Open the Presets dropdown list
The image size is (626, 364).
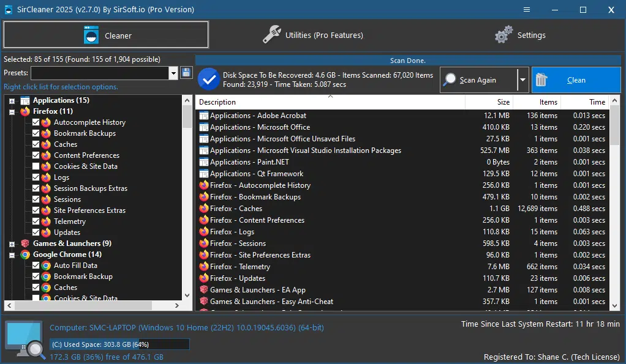173,73
